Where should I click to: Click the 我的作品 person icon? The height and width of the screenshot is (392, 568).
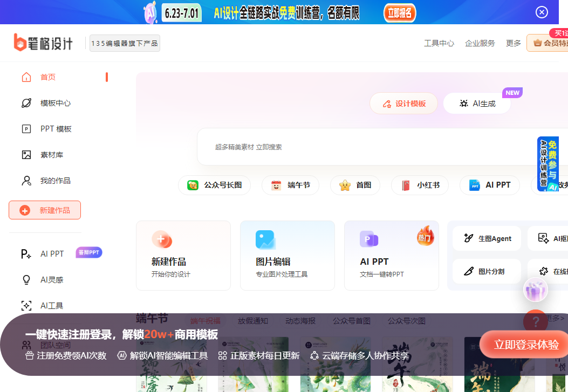pos(26,181)
